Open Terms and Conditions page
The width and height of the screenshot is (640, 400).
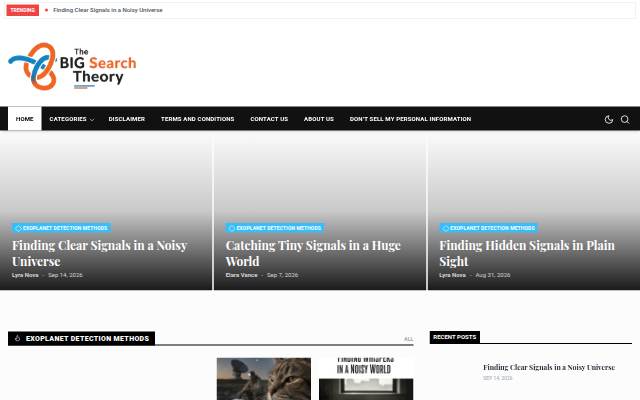pos(198,119)
